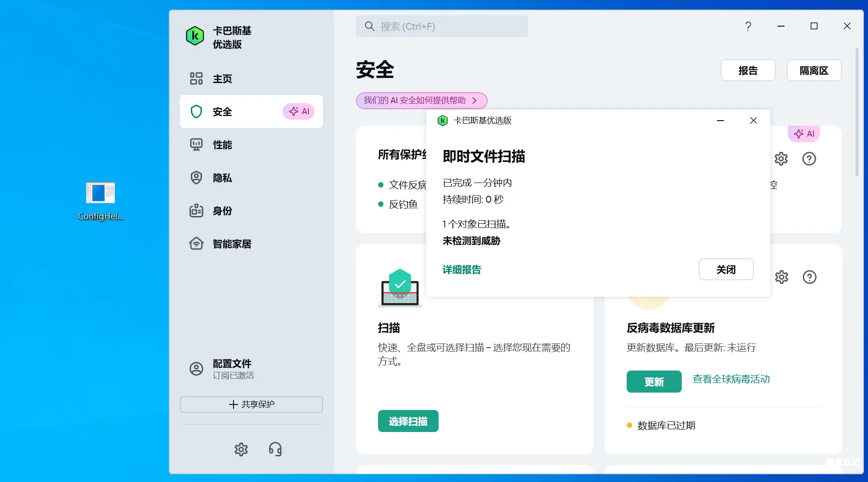Click the 反钓鱼 protection item

tap(403, 204)
